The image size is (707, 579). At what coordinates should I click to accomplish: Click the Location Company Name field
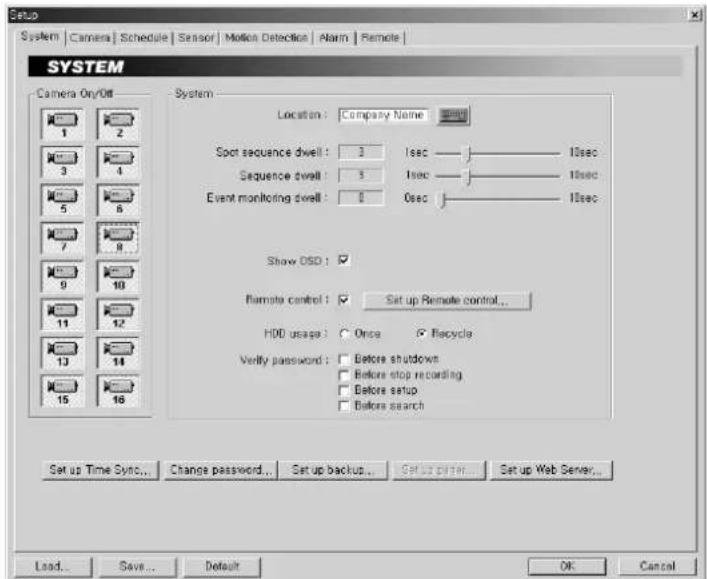point(383,115)
